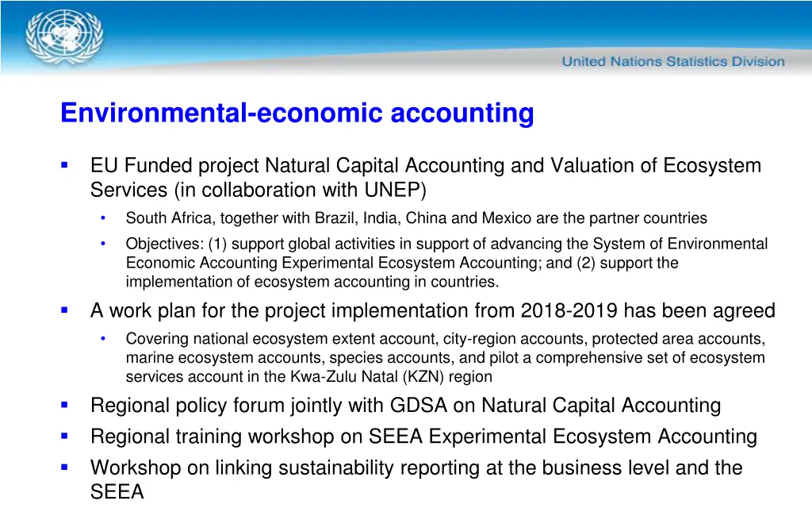Click the bullet 'Regional policy forum jointly with GDSA'
The height and width of the screenshot is (508, 812).
tap(405, 406)
